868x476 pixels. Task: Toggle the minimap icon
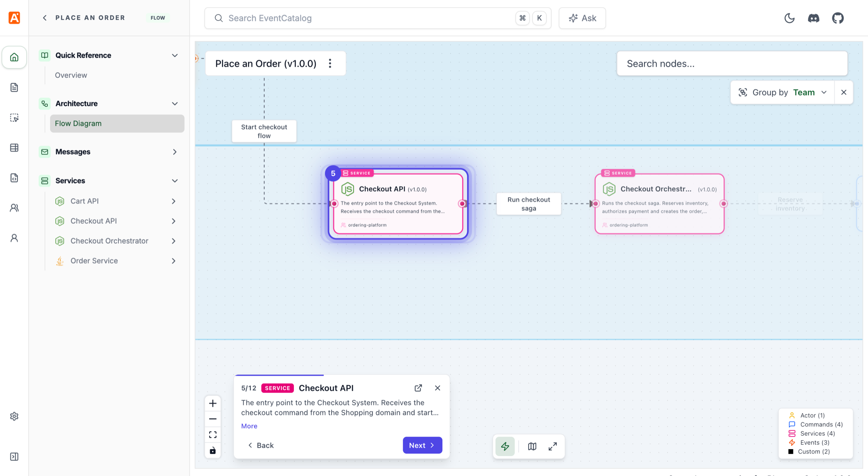[x=532, y=446]
